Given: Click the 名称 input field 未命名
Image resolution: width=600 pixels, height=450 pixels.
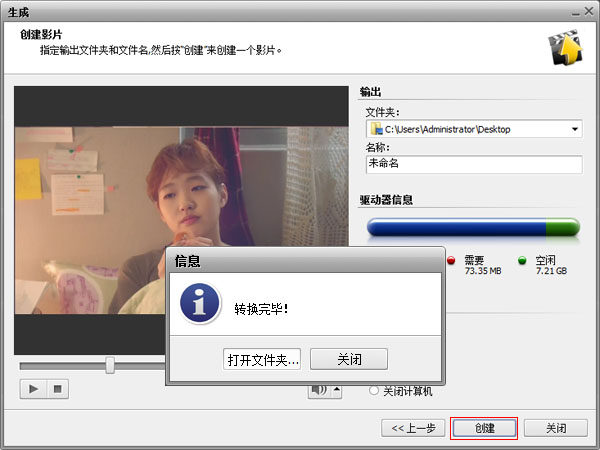Looking at the screenshot, I should (474, 164).
